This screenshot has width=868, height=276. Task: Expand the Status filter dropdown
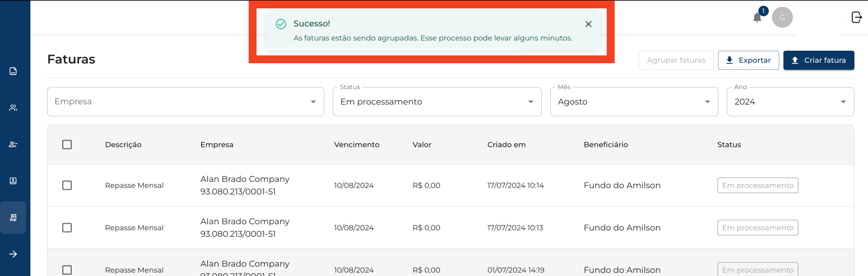coord(437,101)
